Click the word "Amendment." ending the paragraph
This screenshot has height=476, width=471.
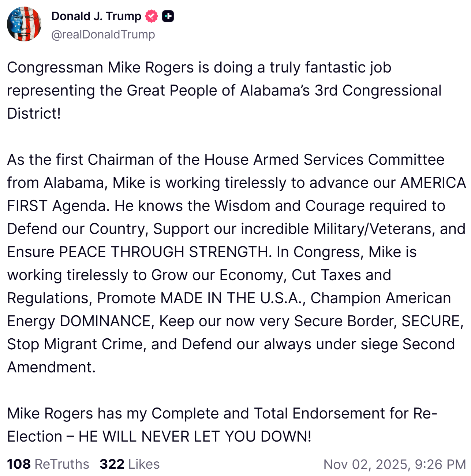[x=51, y=368]
